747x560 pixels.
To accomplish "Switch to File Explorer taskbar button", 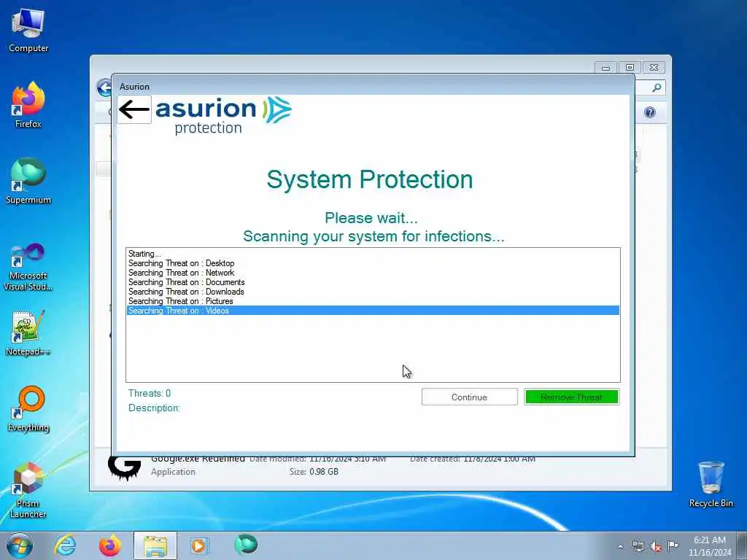I will coord(155,545).
